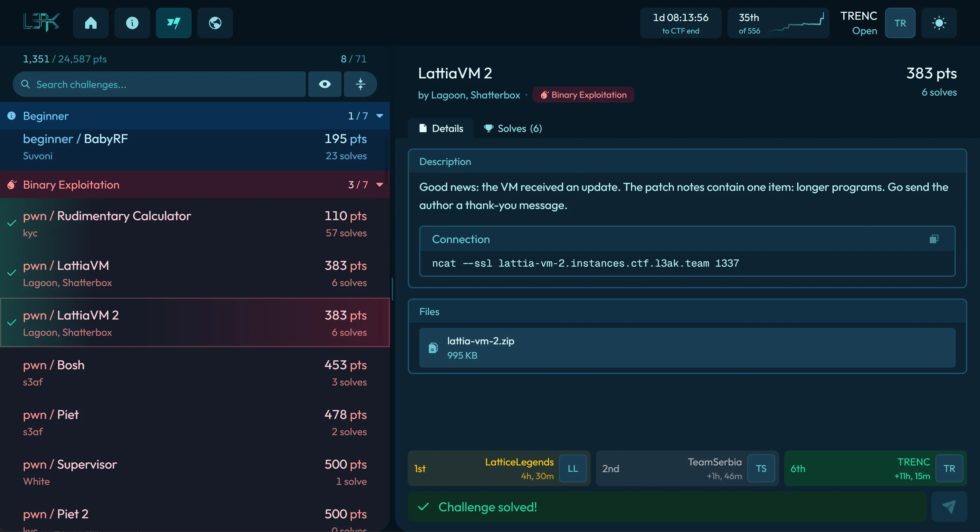Open beginner / BabyRF challenge
980x532 pixels.
click(x=195, y=147)
